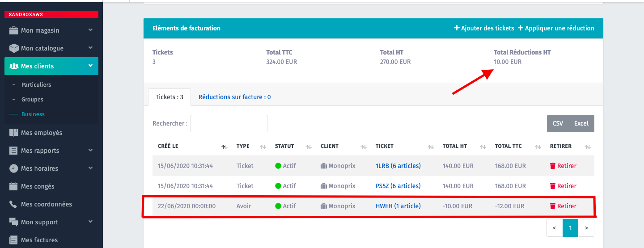Viewport: 644px width, 248px height.
Task: Expand the Mon catalogue menu chevron
Action: pyautogui.click(x=90, y=48)
